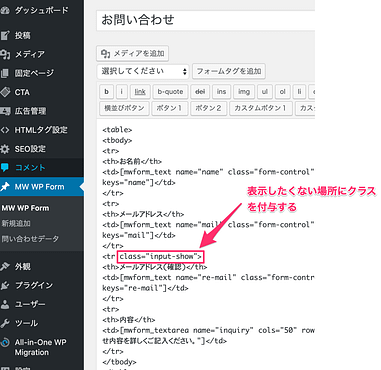
Task: Open the ダッシュボード dashboard icon
Action: coord(4,10)
